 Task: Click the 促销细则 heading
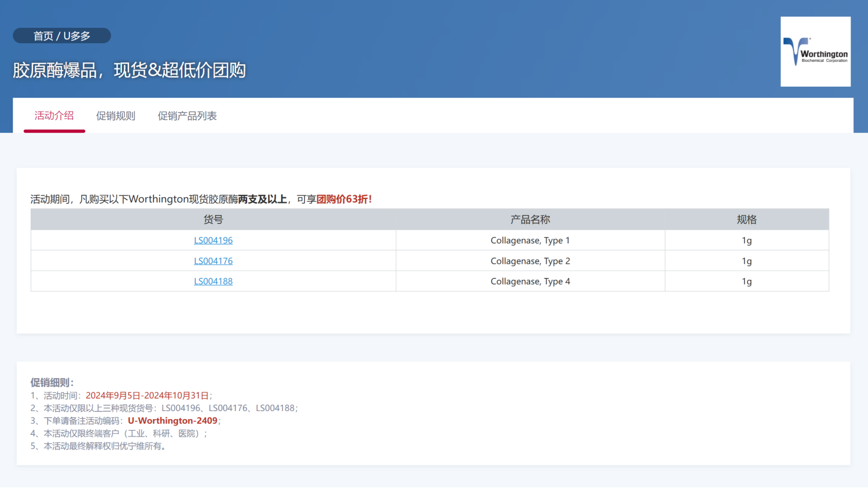52,383
